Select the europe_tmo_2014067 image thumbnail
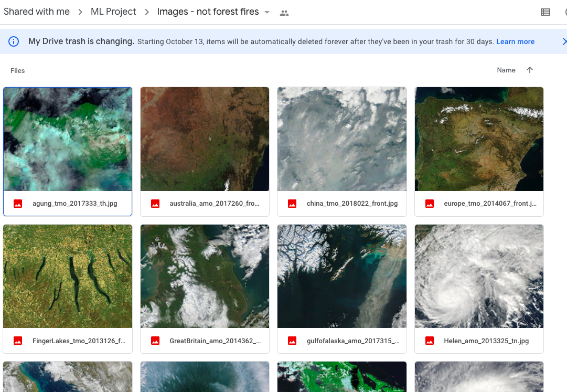567x392 pixels. pyautogui.click(x=479, y=139)
